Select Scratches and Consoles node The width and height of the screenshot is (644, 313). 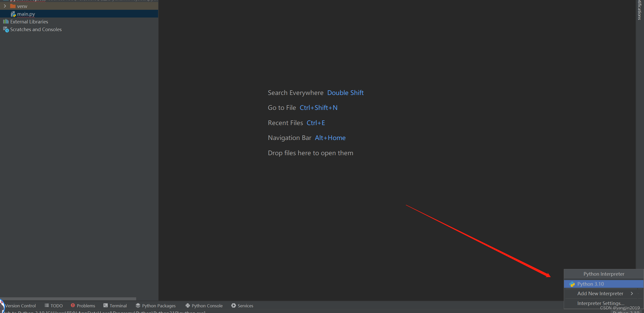(36, 29)
